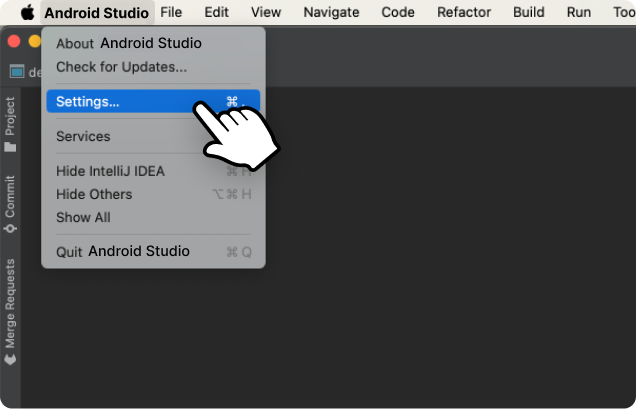
Task: Open the File menu
Action: click(171, 12)
